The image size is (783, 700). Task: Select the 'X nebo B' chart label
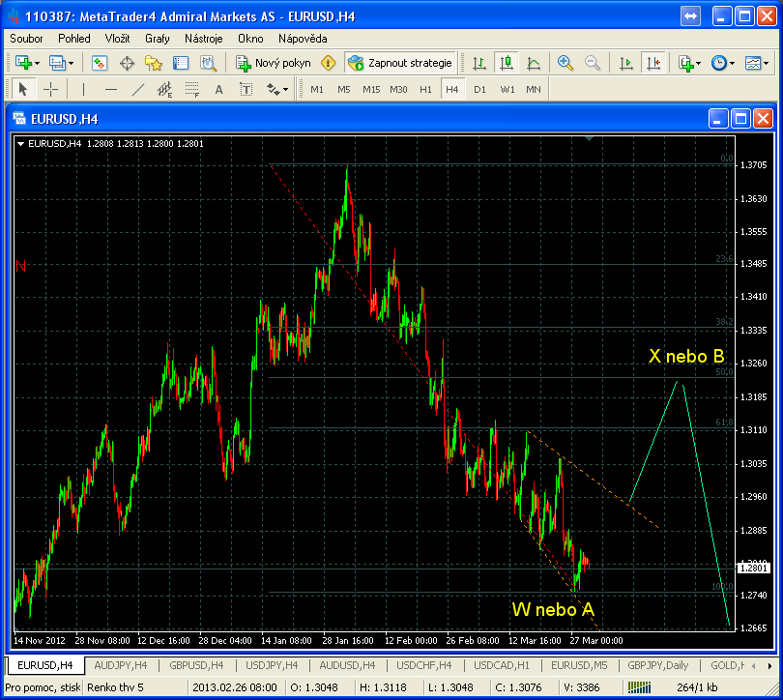(x=686, y=357)
